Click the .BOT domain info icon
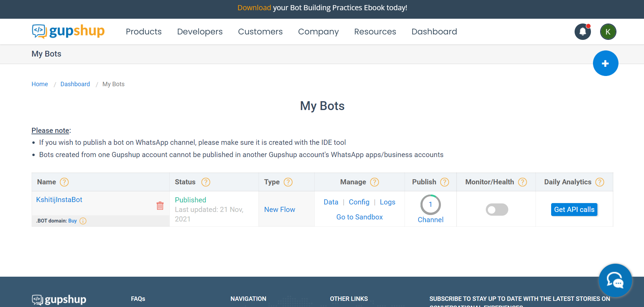Viewport: 644px width, 307px height. coord(83,221)
